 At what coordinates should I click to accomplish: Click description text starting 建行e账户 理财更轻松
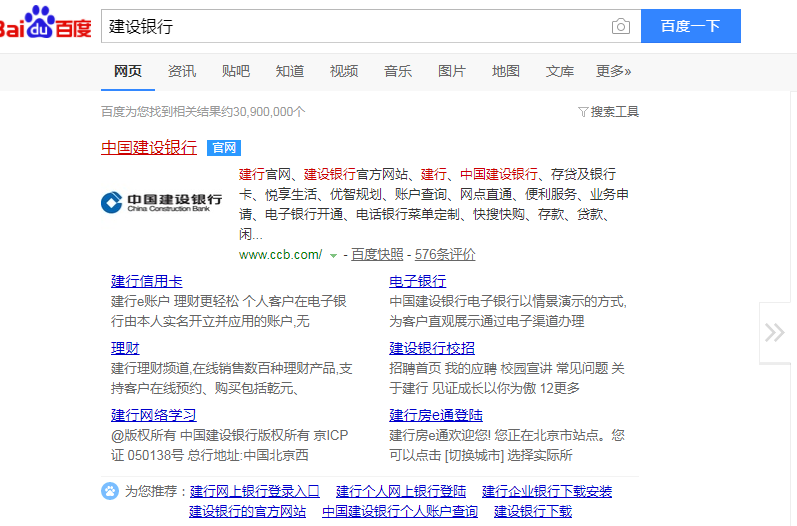coord(229,311)
